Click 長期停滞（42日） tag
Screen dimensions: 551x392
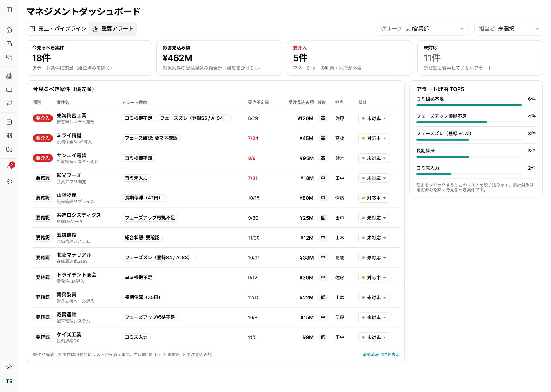(x=144, y=198)
